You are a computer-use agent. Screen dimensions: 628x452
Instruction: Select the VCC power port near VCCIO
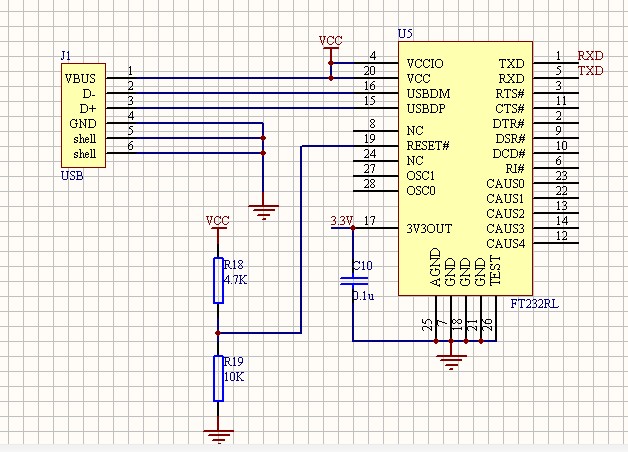click(330, 42)
